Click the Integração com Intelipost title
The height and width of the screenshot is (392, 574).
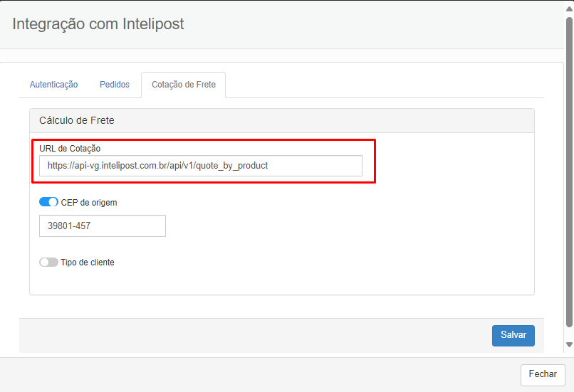pyautogui.click(x=98, y=24)
